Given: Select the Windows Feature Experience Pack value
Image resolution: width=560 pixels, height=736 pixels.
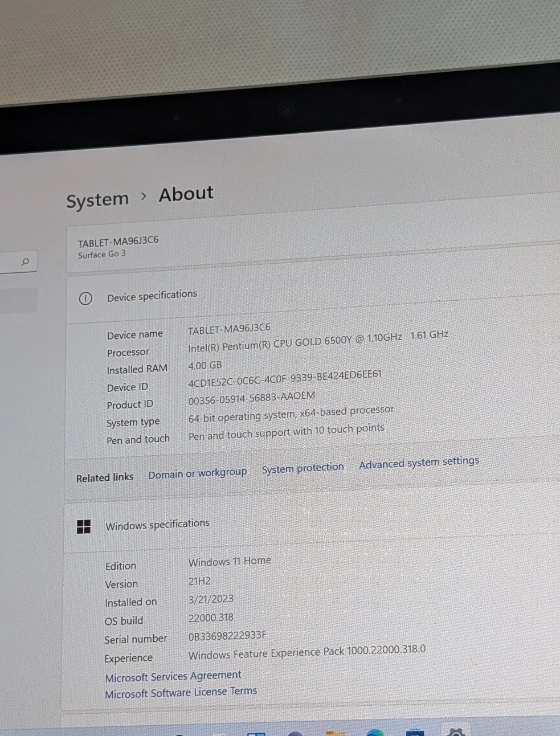Looking at the screenshot, I should [307, 652].
